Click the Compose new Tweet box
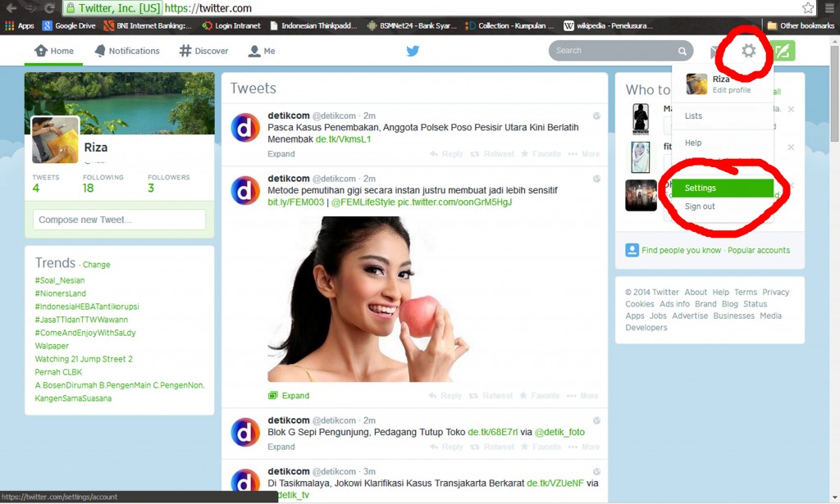Image resolution: width=840 pixels, height=504 pixels. [119, 220]
